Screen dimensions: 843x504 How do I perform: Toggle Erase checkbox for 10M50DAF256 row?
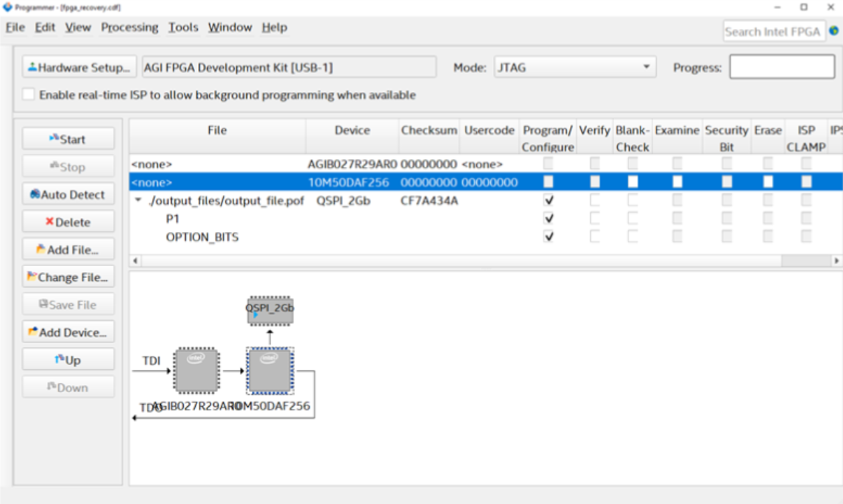click(768, 182)
